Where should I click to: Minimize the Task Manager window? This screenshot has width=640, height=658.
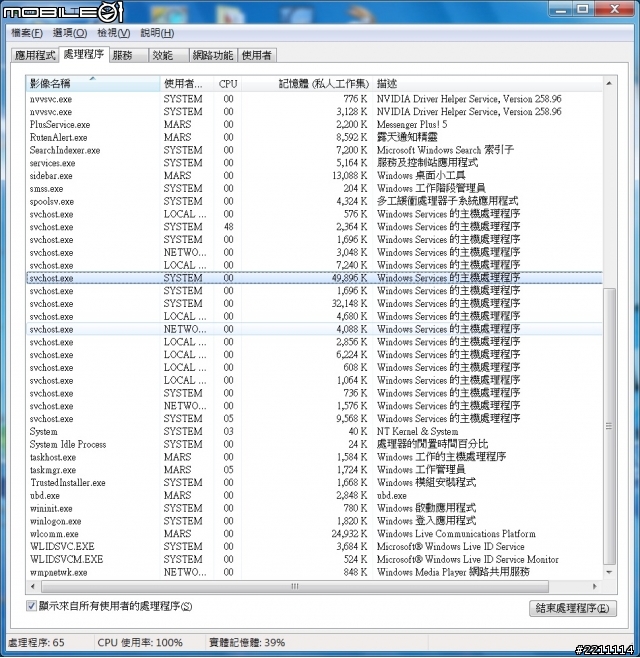point(561,8)
